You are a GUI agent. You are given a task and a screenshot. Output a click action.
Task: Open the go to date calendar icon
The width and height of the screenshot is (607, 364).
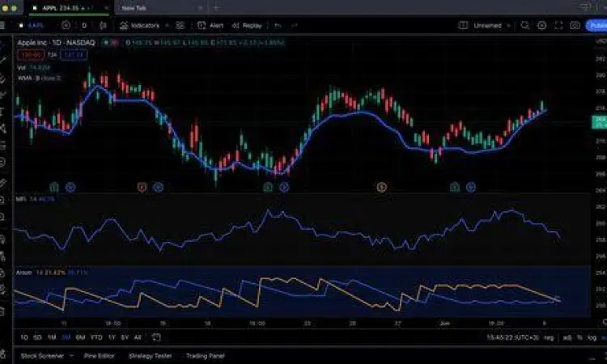[x=156, y=337]
